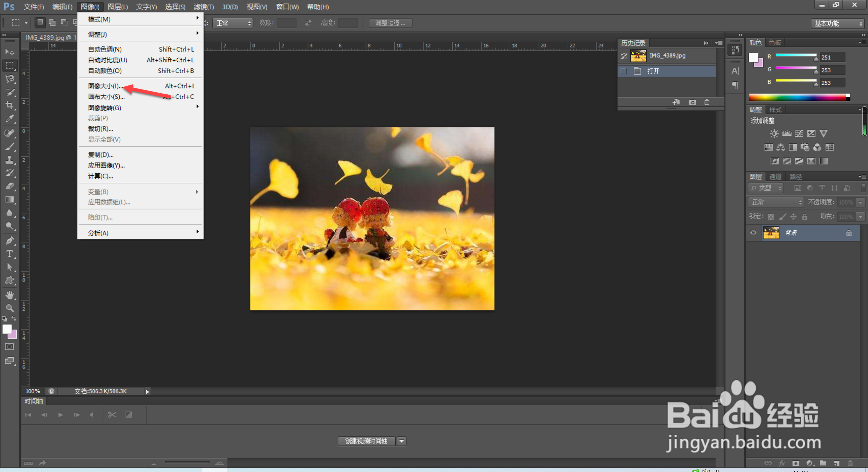Toggle lock image pixels brush icon
This screenshot has width=868, height=472.
(x=782, y=217)
